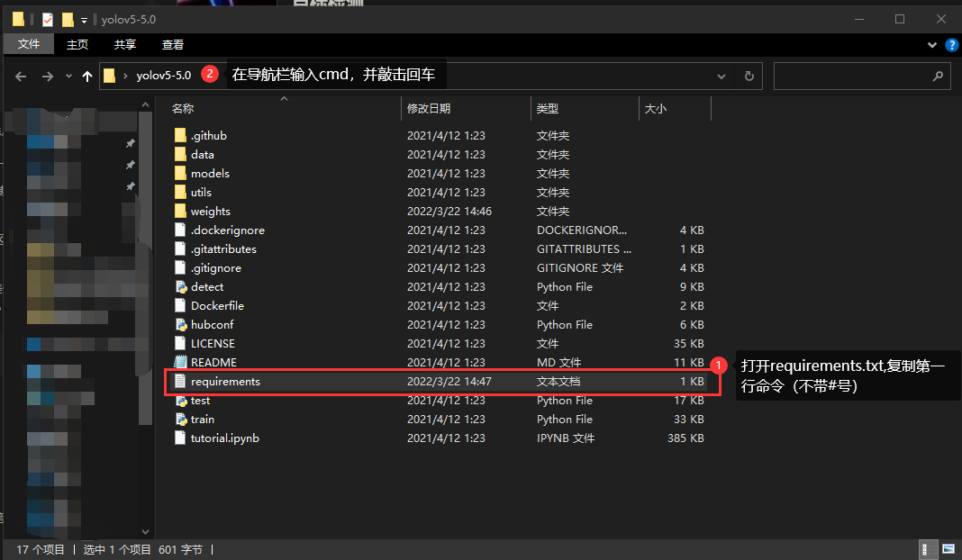Minimize the yolov5-5.0 Explorer window
962x560 pixels.
tap(859, 20)
